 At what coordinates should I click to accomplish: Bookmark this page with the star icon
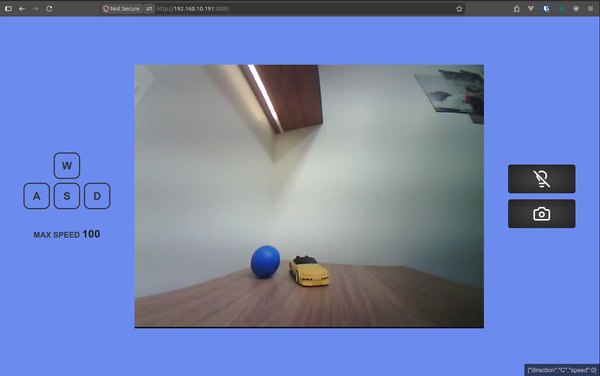coord(459,8)
